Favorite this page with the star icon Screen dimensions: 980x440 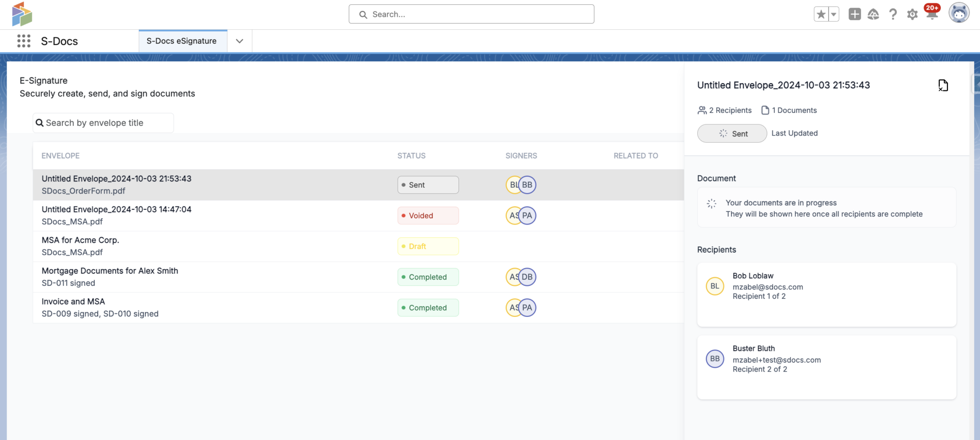pos(822,14)
